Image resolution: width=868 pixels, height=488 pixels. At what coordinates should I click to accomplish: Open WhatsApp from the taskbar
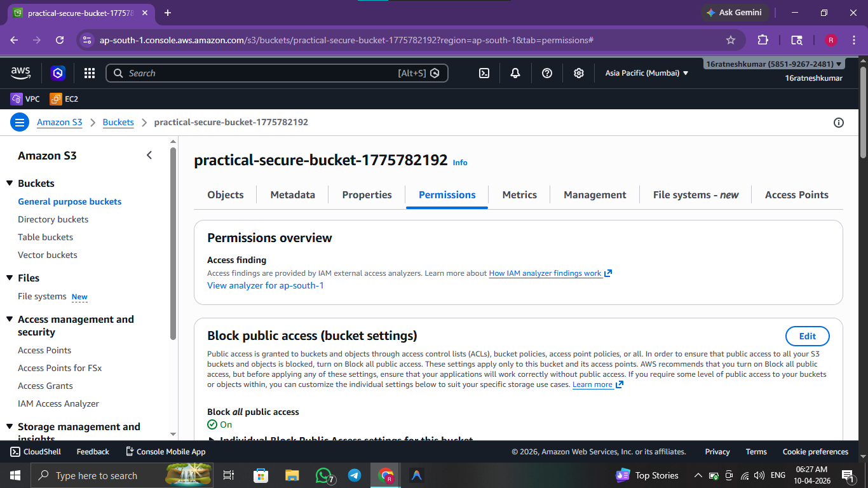(325, 475)
